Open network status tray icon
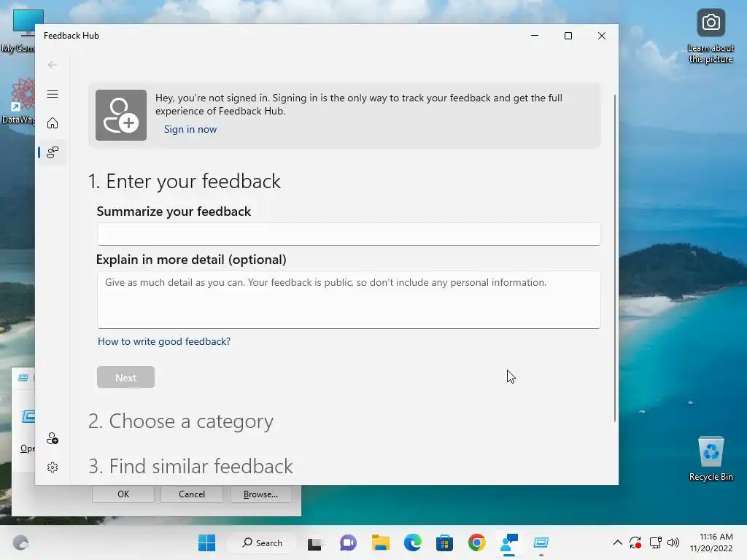The width and height of the screenshot is (747, 560). [x=656, y=542]
